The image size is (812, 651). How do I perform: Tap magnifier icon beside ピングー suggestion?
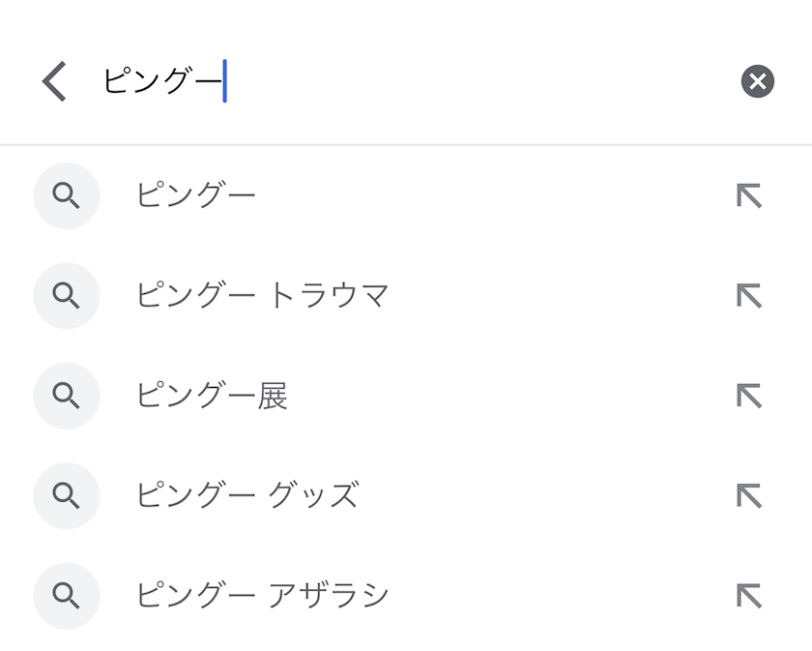point(67,196)
